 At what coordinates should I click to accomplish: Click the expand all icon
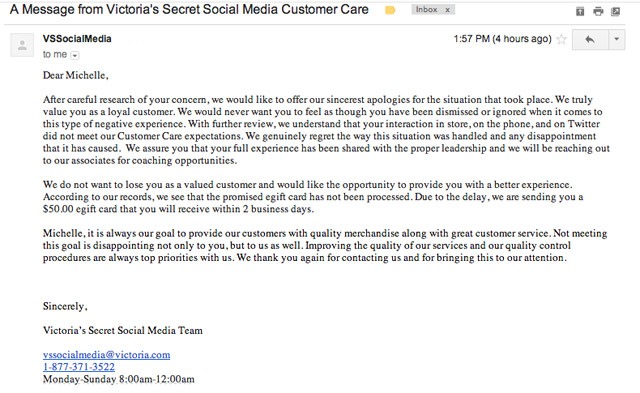580,11
